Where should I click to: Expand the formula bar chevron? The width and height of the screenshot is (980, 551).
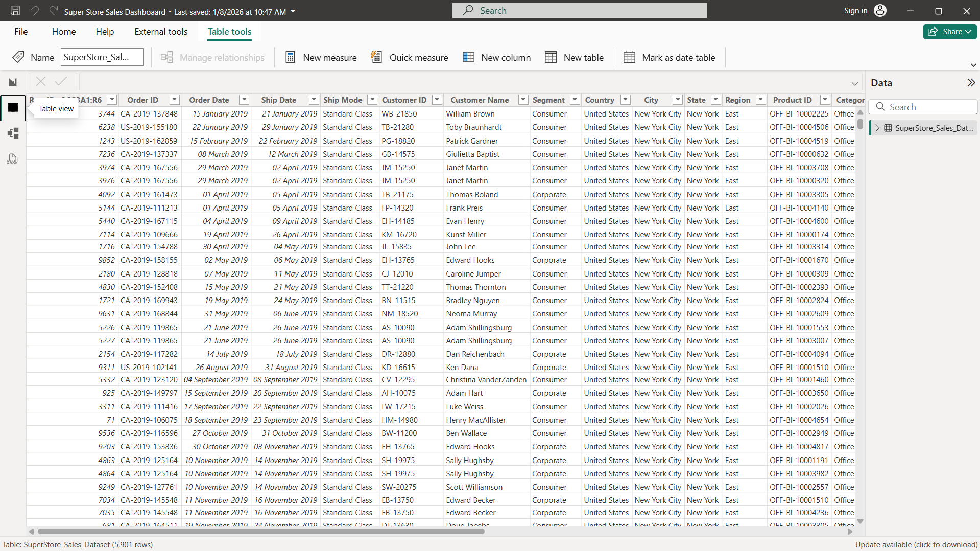(854, 83)
